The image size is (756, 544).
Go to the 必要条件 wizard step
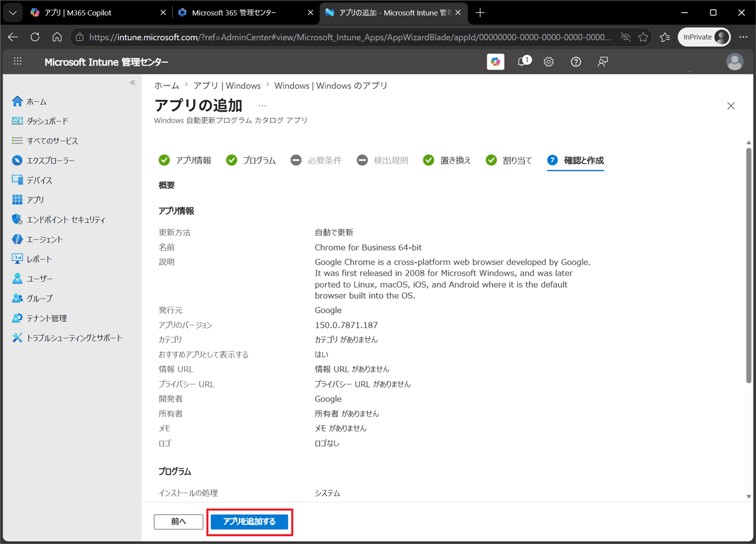pyautogui.click(x=317, y=160)
